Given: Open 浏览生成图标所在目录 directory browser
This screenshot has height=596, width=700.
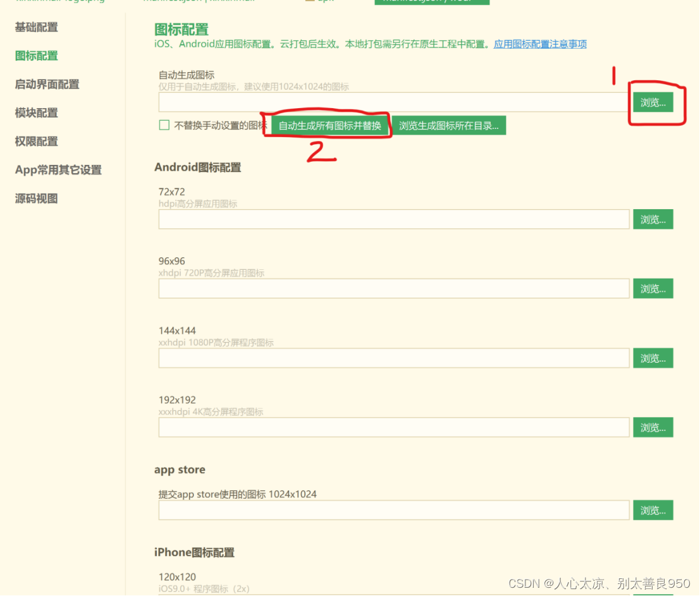Looking at the screenshot, I should [x=450, y=125].
